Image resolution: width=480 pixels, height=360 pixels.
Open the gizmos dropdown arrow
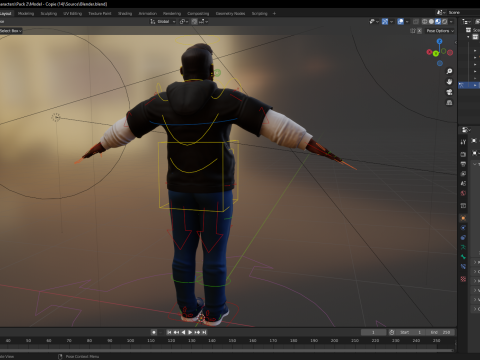click(x=391, y=22)
